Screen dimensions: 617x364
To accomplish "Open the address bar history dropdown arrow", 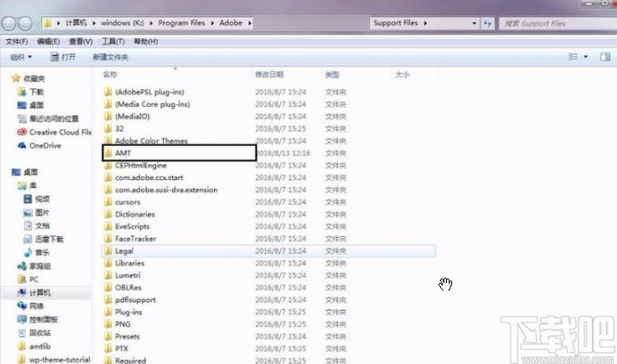I will (x=474, y=23).
